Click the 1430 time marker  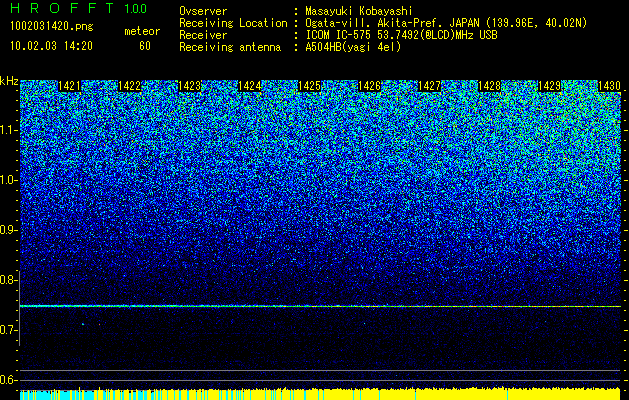tap(609, 86)
